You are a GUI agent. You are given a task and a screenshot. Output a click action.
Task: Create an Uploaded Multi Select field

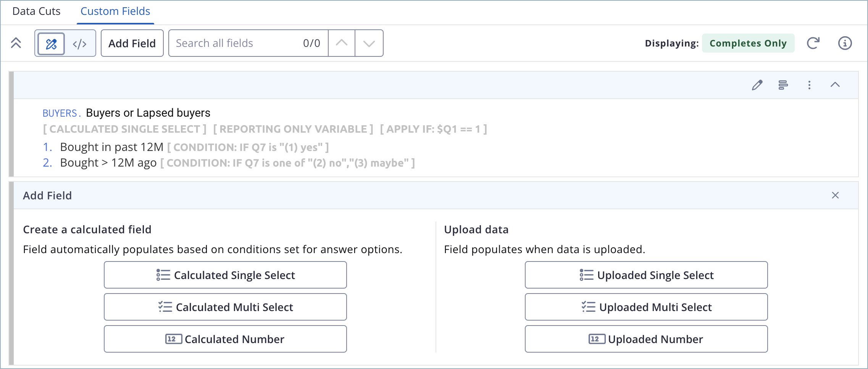pos(646,307)
